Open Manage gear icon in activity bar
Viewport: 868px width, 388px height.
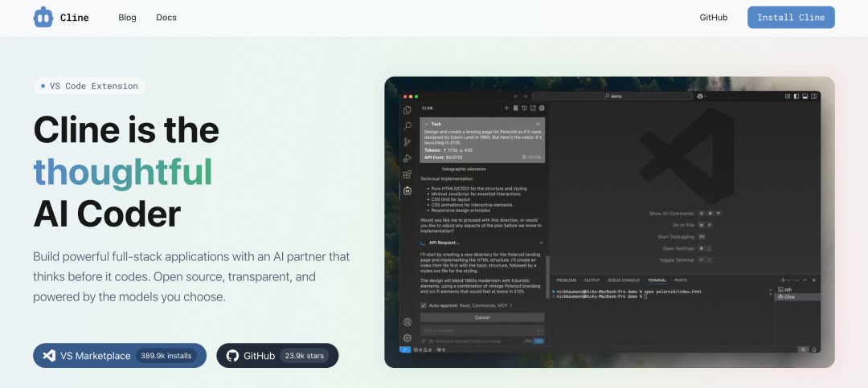(407, 337)
